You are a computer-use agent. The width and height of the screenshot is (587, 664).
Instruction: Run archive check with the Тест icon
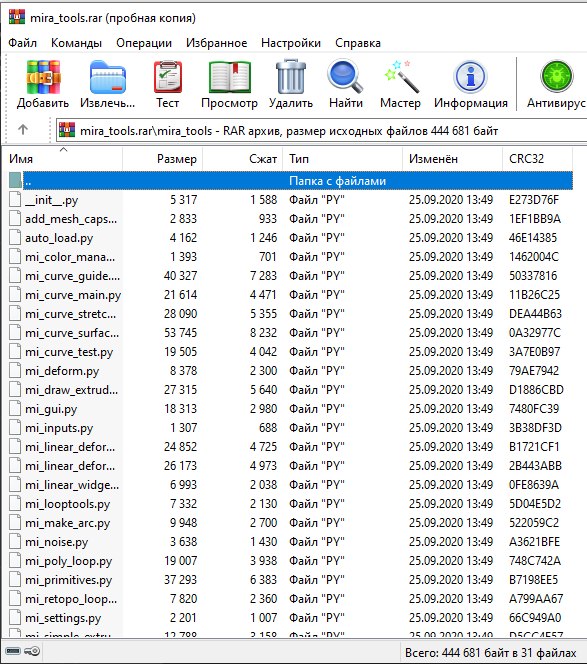tap(168, 77)
